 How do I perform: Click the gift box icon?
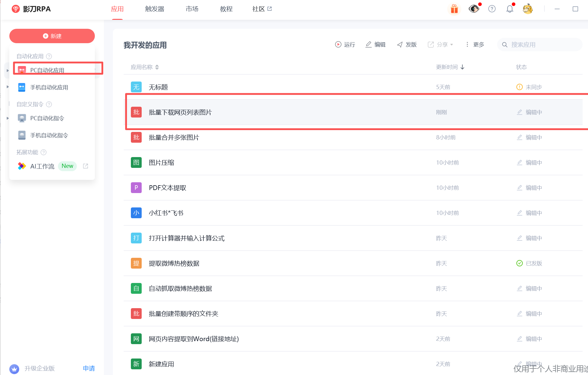click(x=454, y=9)
